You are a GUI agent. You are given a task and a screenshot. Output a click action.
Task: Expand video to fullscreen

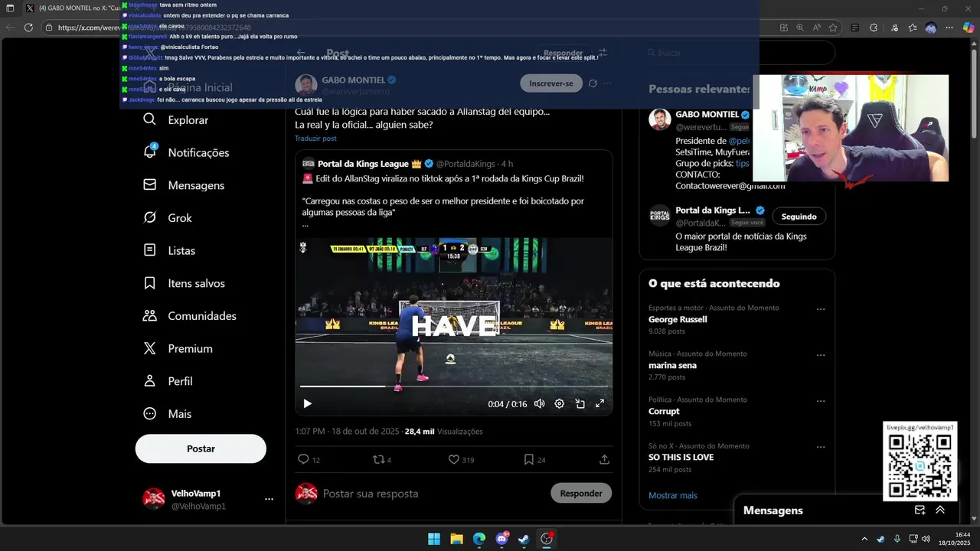tap(599, 403)
